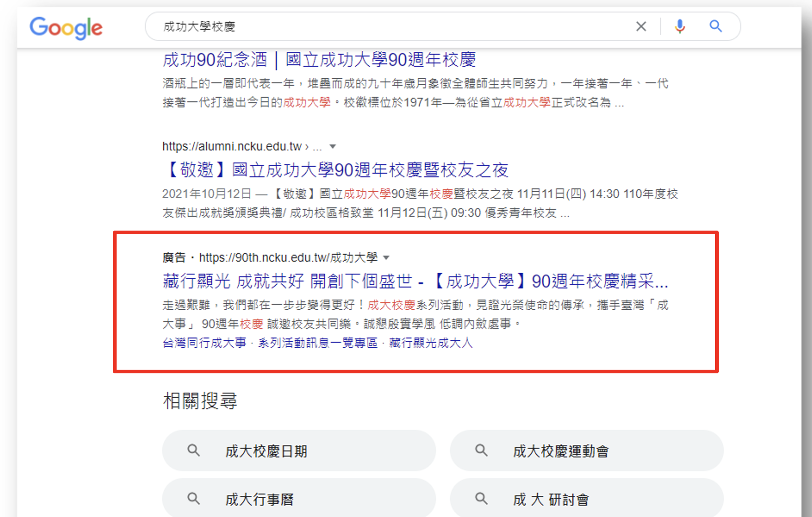Start voice search with microphone icon

tap(680, 27)
